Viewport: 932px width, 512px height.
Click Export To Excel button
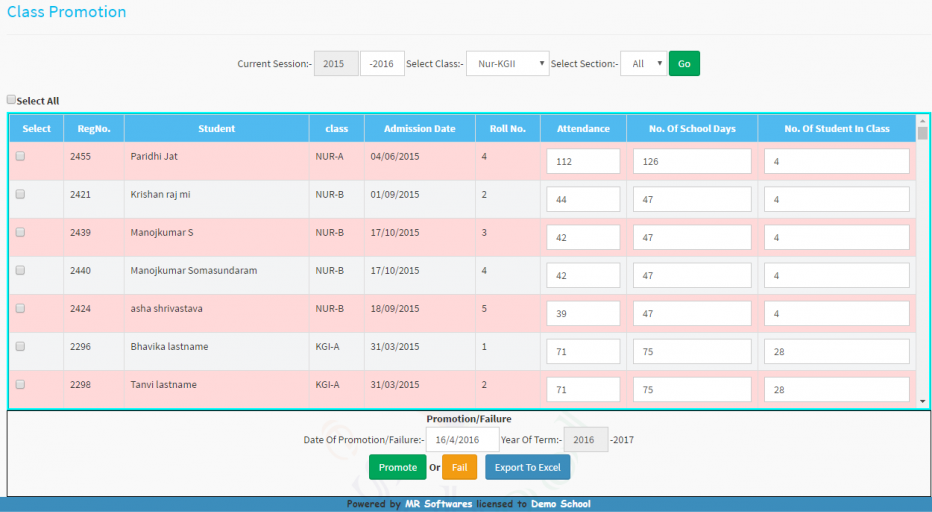527,467
